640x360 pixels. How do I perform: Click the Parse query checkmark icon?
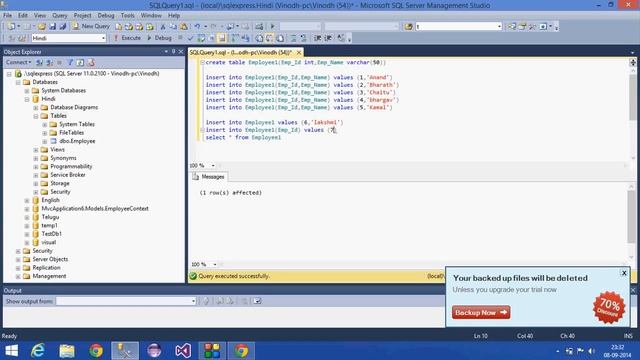click(x=190, y=38)
